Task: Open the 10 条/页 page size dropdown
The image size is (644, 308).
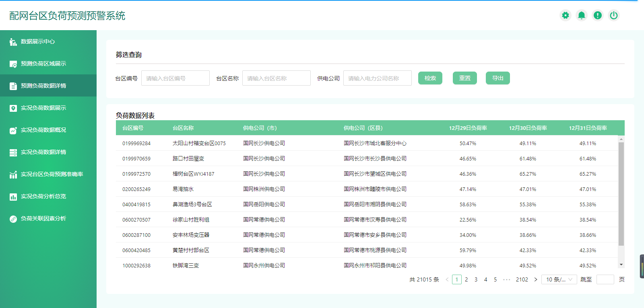Action: [x=559, y=279]
